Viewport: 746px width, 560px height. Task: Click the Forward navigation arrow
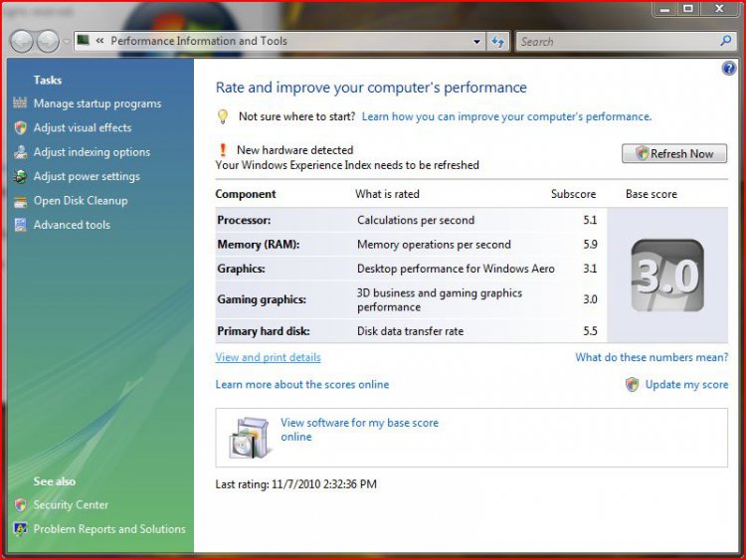click(x=48, y=42)
